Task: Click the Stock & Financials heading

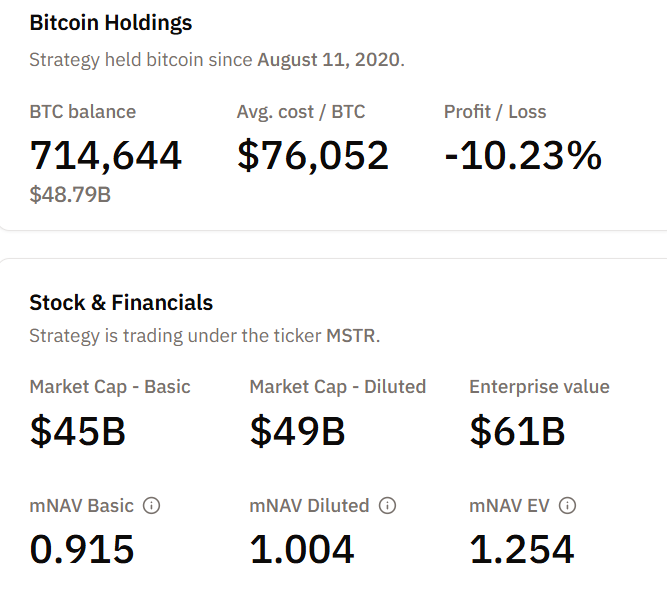Action: pyautogui.click(x=121, y=303)
